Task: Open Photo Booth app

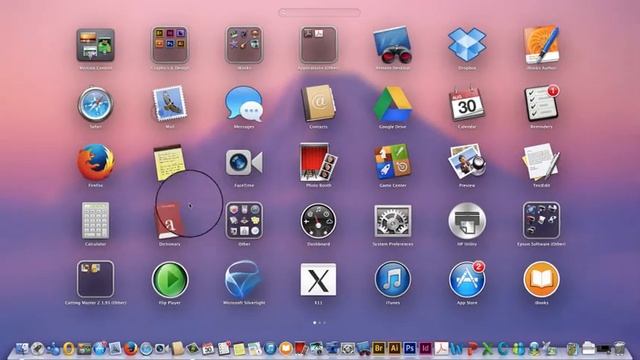Action: (318, 162)
